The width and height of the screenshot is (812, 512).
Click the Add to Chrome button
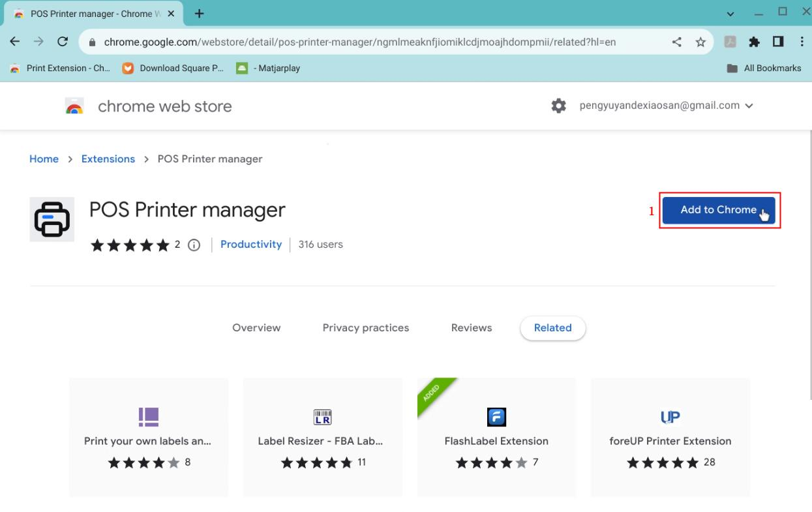(x=719, y=210)
